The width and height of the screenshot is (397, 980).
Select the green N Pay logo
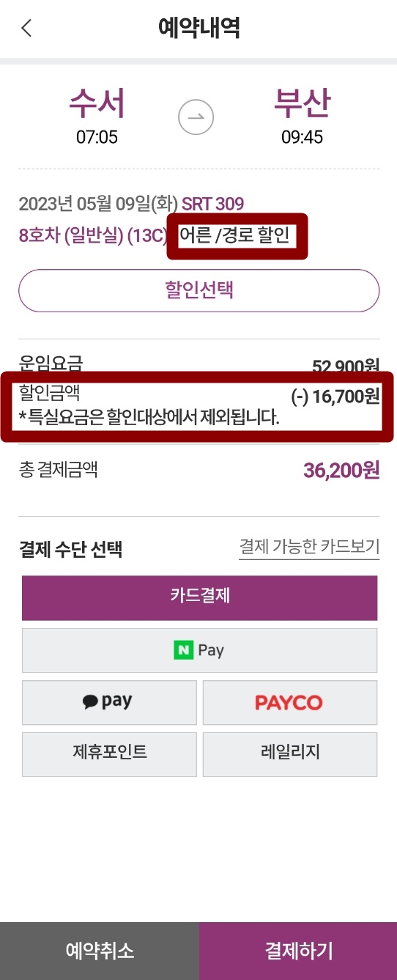[x=182, y=650]
